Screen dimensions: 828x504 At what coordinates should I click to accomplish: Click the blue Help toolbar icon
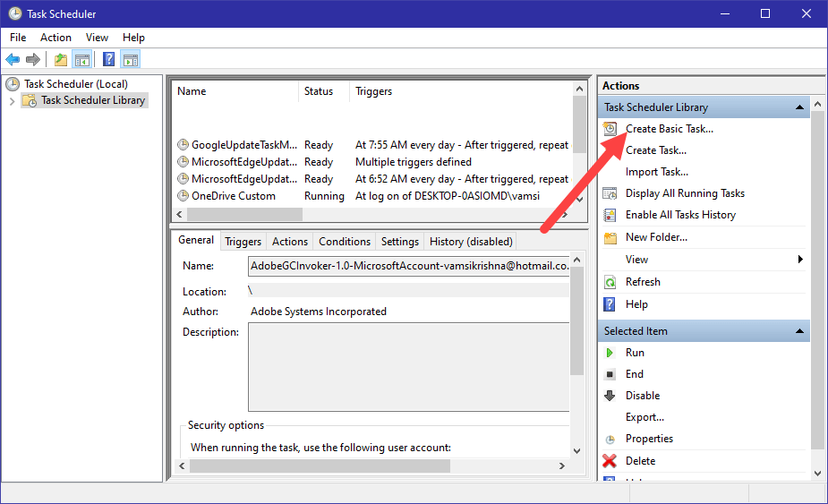pos(108,60)
